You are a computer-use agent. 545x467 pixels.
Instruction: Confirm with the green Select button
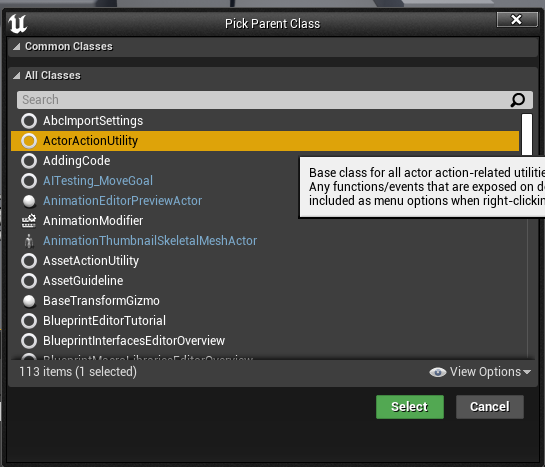pyautogui.click(x=410, y=407)
